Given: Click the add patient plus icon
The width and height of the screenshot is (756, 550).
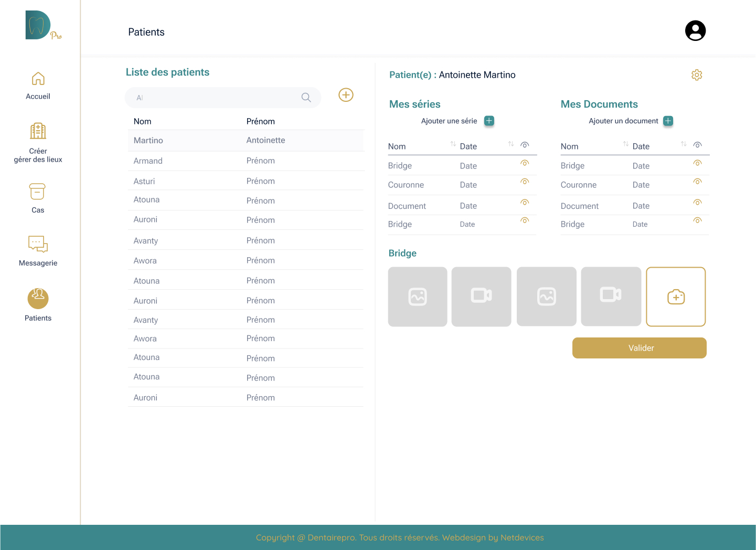Looking at the screenshot, I should pyautogui.click(x=346, y=95).
